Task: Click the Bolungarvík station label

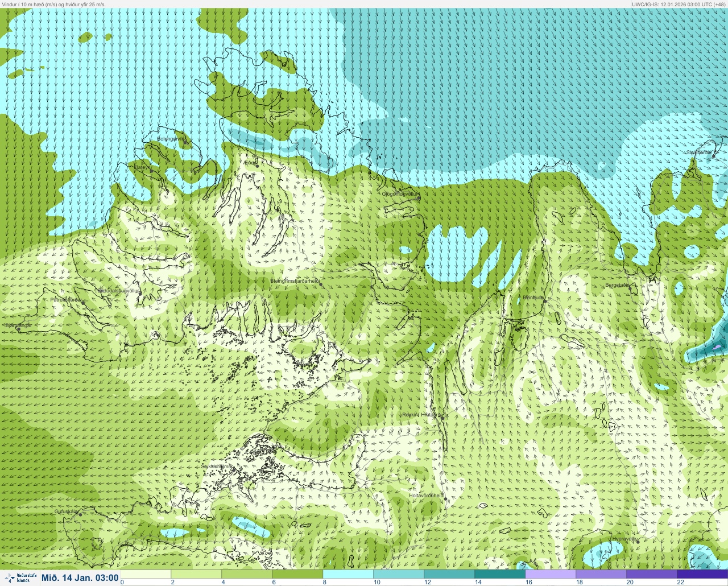Action: (x=171, y=139)
